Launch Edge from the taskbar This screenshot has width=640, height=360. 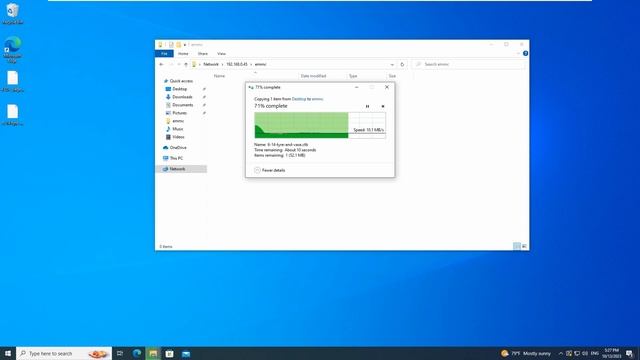click(137, 353)
